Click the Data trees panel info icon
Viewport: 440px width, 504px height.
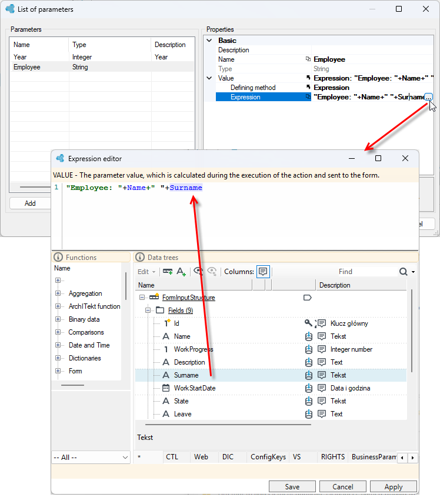coord(140,257)
